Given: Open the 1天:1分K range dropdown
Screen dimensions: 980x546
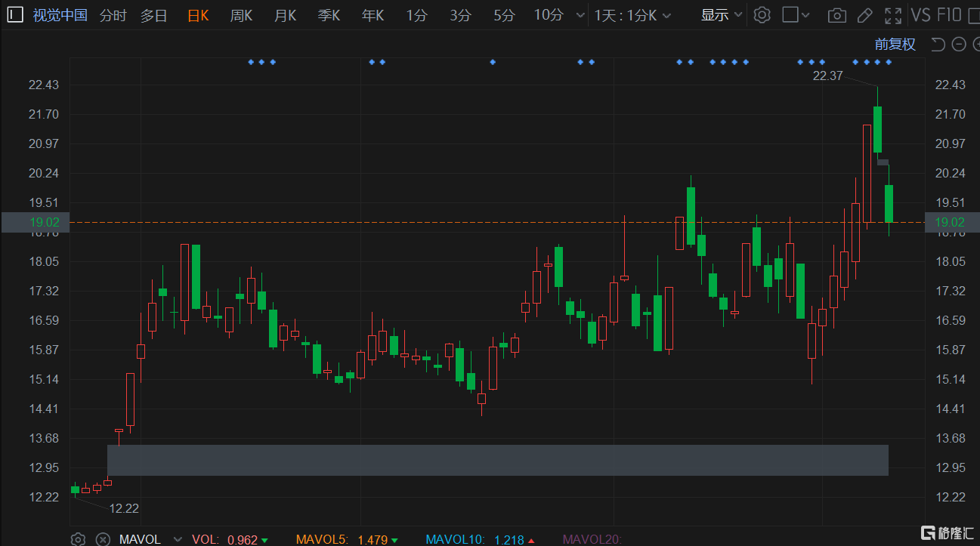Looking at the screenshot, I should point(632,15).
